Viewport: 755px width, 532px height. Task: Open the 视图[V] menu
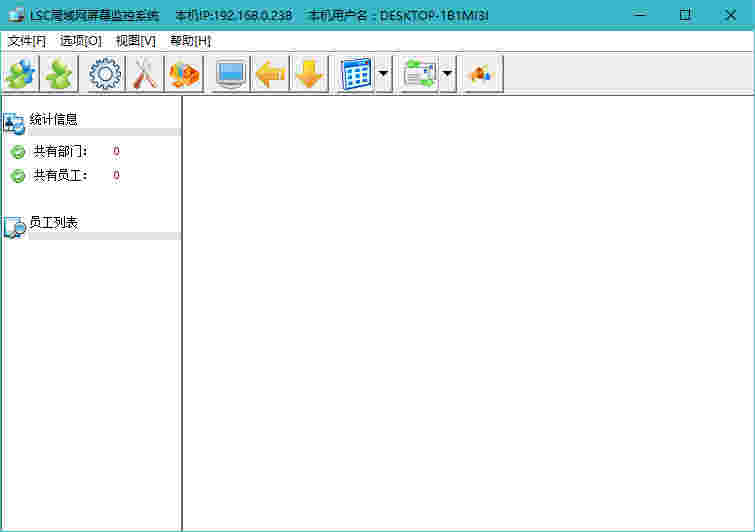coord(136,41)
